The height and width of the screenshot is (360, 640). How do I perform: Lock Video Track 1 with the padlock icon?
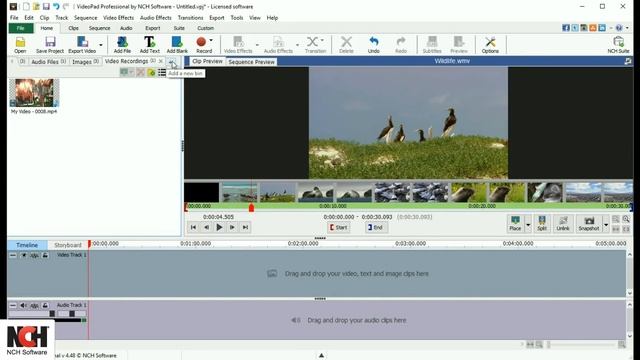click(45, 255)
